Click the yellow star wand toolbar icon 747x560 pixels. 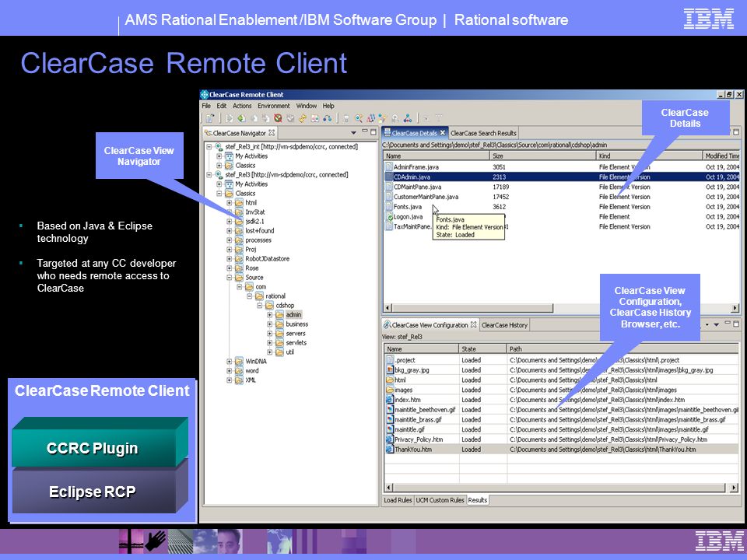coord(382,118)
